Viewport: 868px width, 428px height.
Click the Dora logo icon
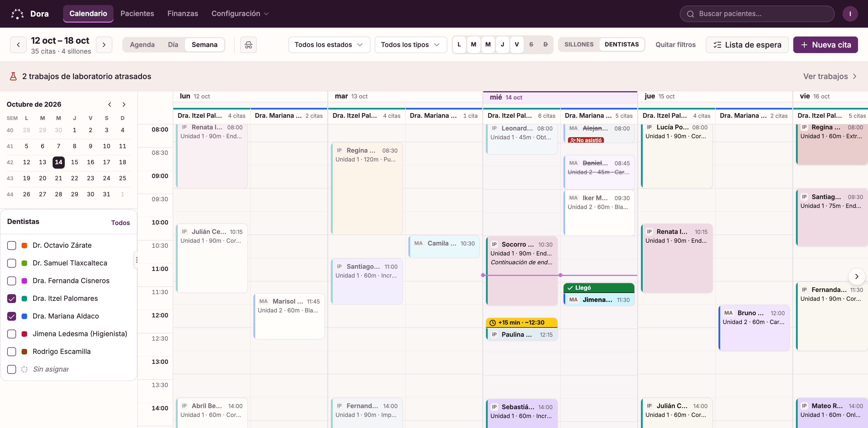[x=17, y=14]
